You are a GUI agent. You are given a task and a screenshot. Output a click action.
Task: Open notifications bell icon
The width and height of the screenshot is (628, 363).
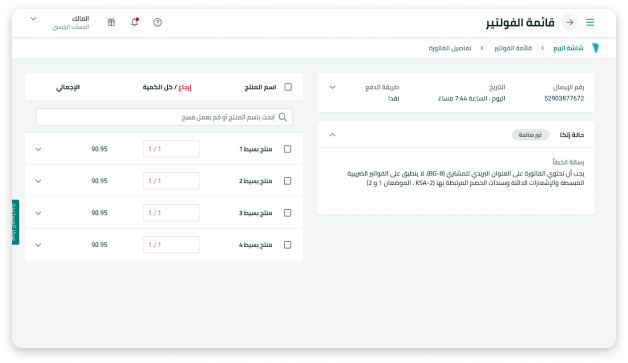point(135,22)
